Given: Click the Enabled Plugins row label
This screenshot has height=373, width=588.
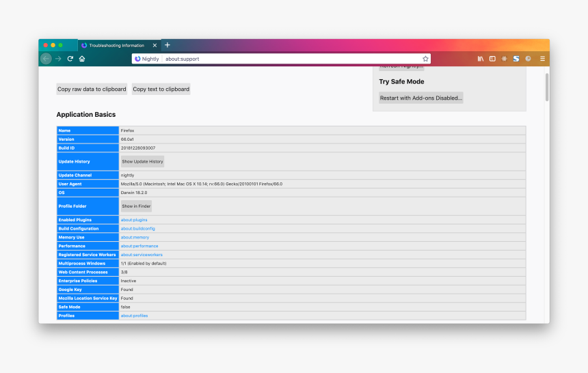Looking at the screenshot, I should (x=75, y=220).
